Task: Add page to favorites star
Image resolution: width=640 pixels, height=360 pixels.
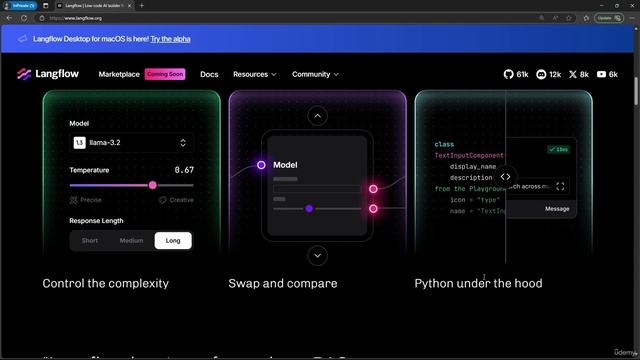Action: [569, 18]
